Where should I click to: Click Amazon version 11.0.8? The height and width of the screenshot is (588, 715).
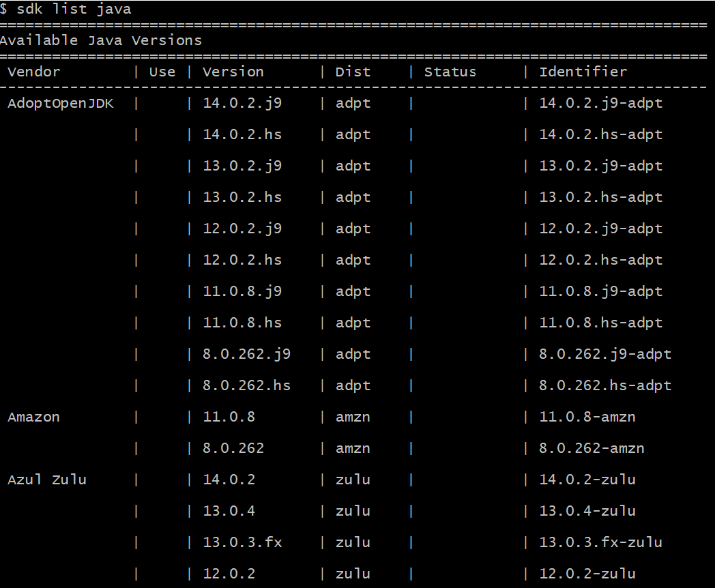[229, 417]
